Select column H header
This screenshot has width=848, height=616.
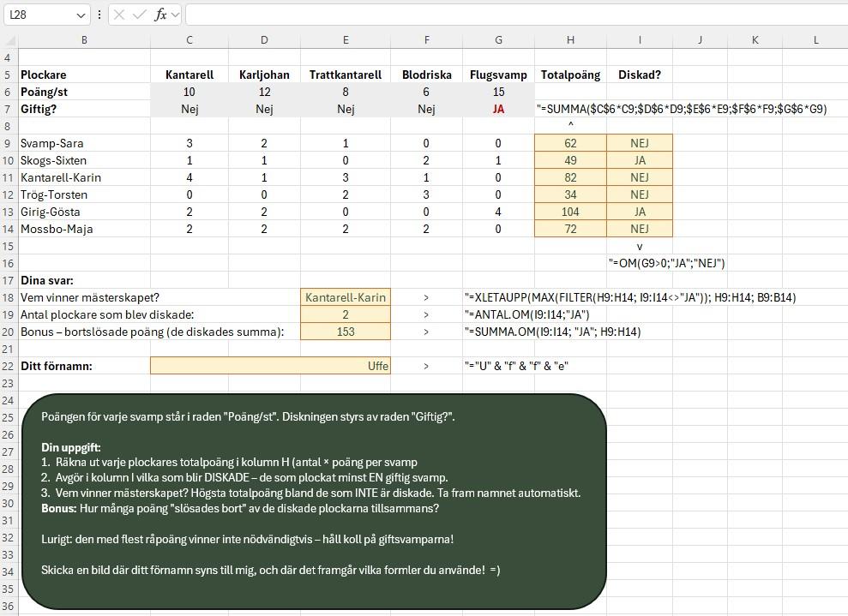pos(570,40)
